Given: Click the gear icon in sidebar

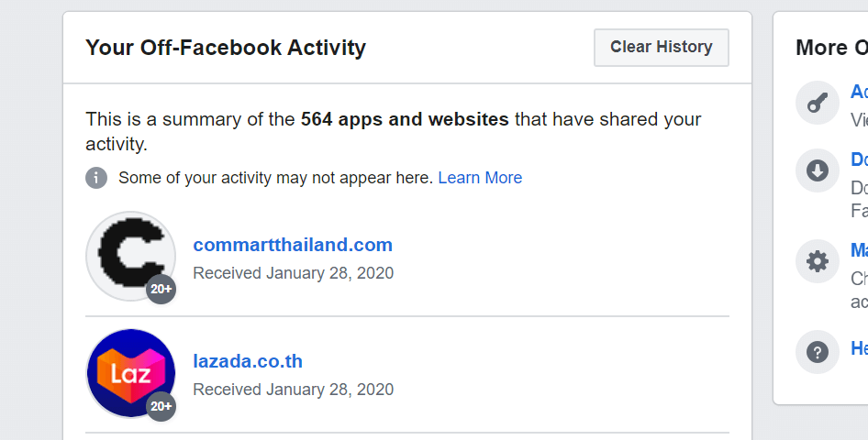Looking at the screenshot, I should (818, 261).
